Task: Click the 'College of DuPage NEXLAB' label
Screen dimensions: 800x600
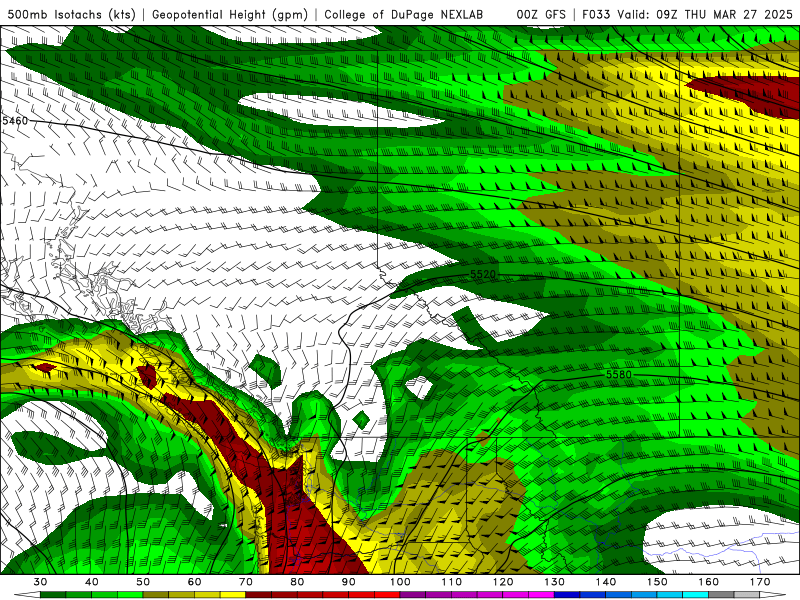Action: pyautogui.click(x=403, y=14)
